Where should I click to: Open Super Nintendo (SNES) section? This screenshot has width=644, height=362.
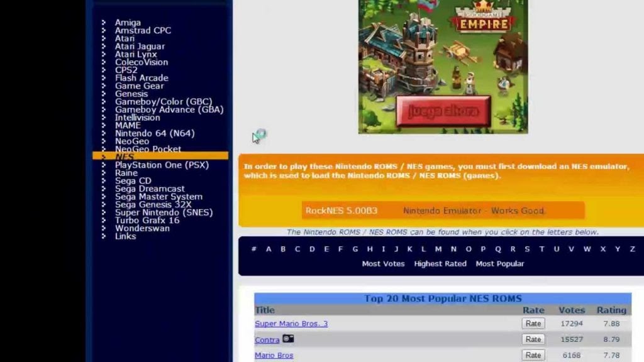click(x=164, y=212)
